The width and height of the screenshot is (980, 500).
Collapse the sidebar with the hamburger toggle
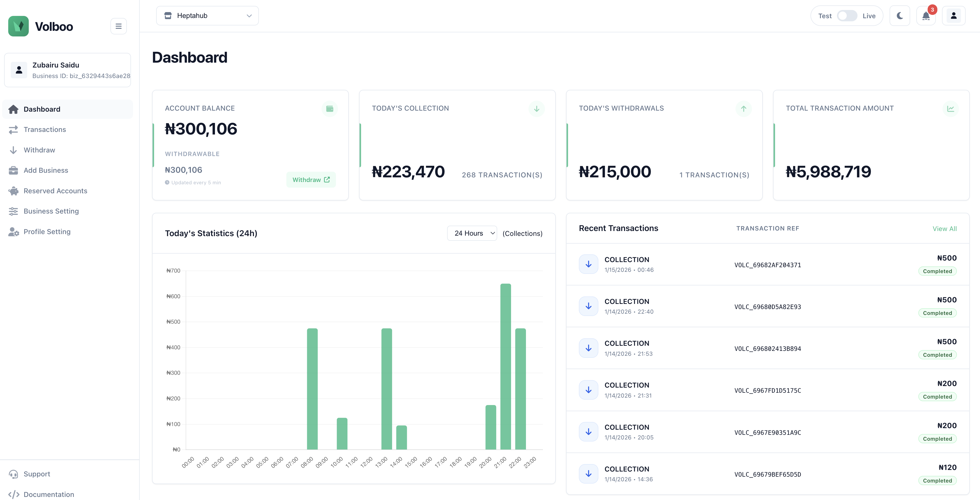pyautogui.click(x=118, y=26)
